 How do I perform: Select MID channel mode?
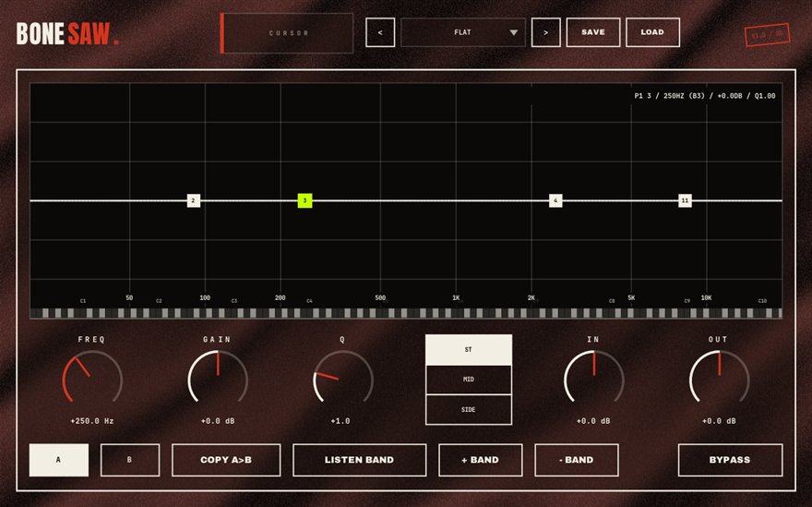tap(469, 380)
